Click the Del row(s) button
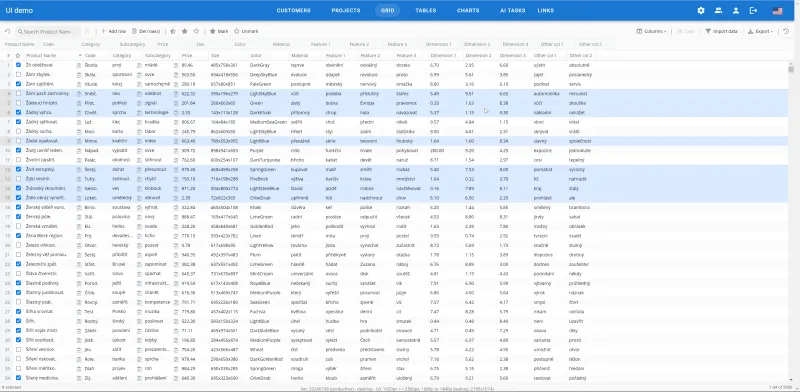This screenshot has height=392, width=800. click(146, 31)
